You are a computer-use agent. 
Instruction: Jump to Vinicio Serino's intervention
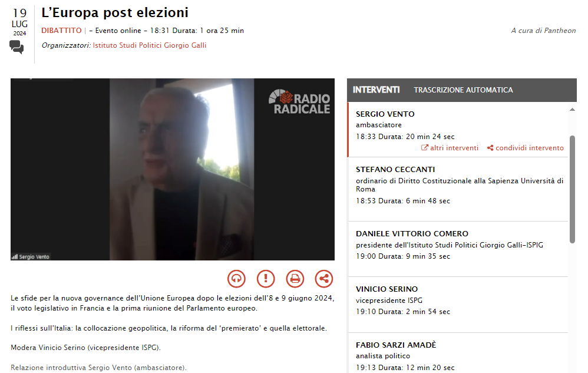click(x=458, y=305)
